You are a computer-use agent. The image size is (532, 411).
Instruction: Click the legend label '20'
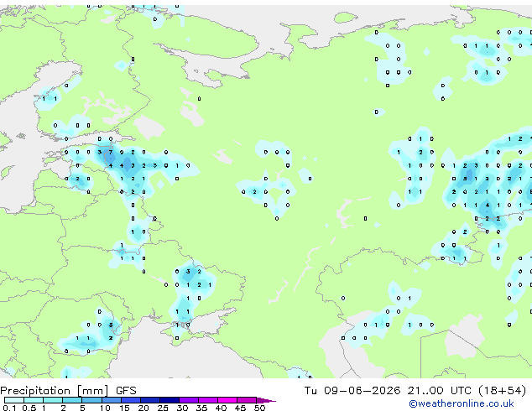[143, 408]
